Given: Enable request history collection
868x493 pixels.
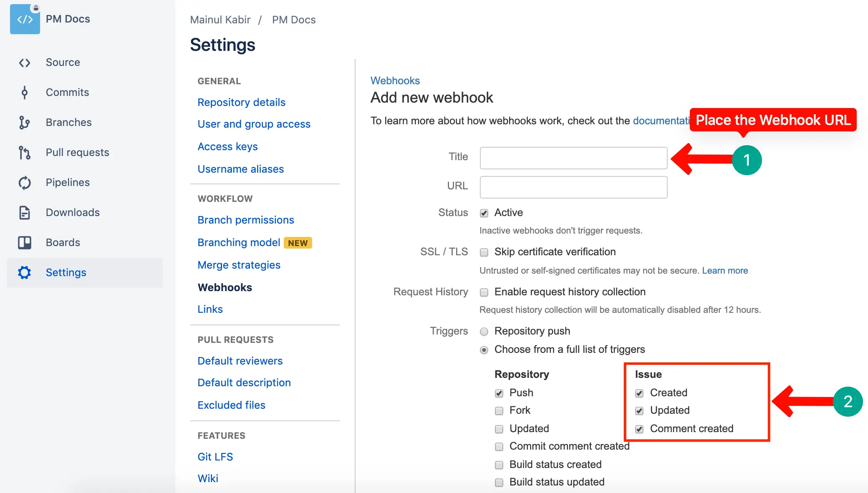Looking at the screenshot, I should pos(484,292).
